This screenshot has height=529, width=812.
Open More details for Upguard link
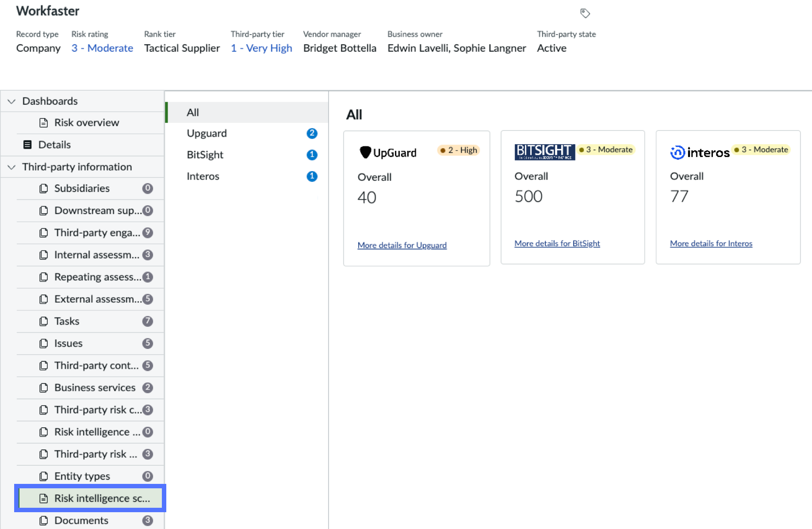[402, 245]
